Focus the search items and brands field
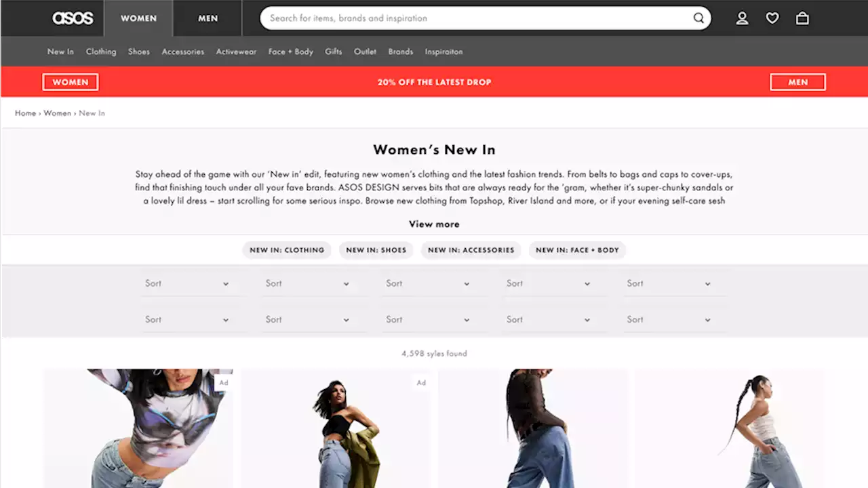Screen dimensions: 868x488 [486, 18]
